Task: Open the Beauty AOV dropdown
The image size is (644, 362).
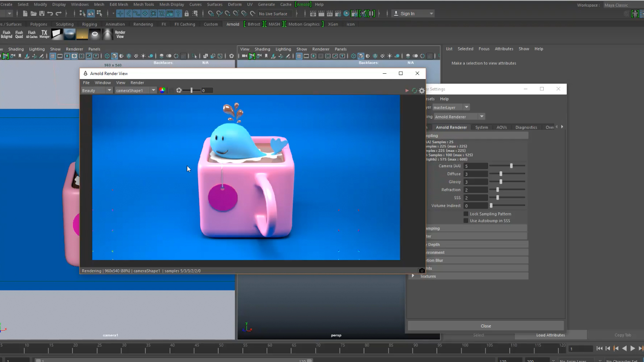Action: pos(97,90)
